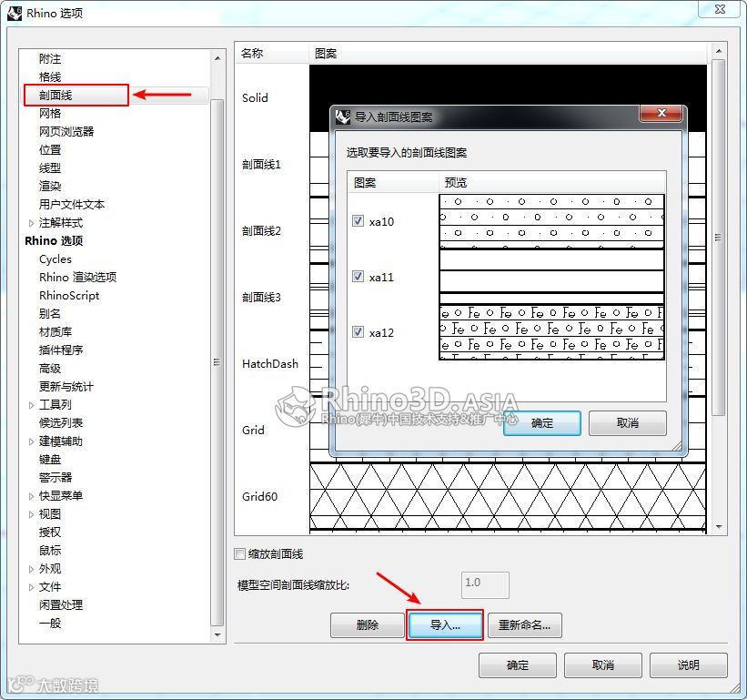The image size is (747, 700).
Task: Select 附注 in the options tree
Action: (50, 58)
